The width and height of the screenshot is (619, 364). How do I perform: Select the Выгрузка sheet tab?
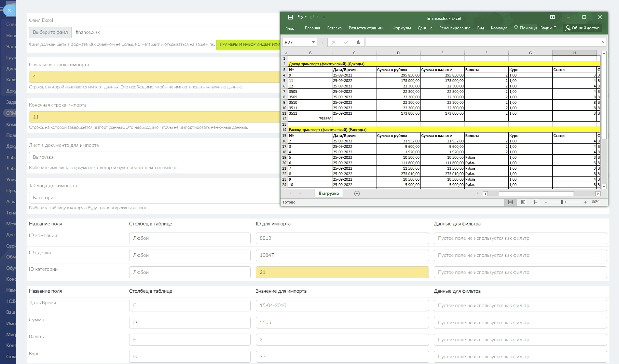pos(329,194)
